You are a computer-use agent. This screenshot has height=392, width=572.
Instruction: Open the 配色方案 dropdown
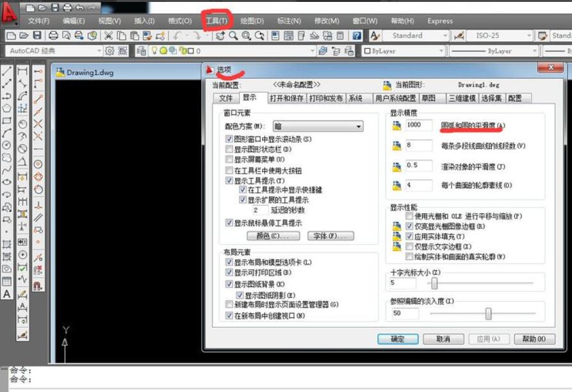[318, 127]
